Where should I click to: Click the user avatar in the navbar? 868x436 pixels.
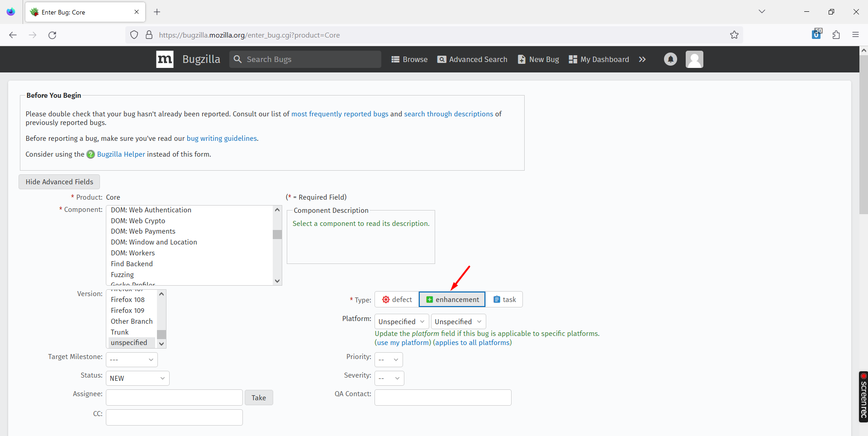point(694,59)
